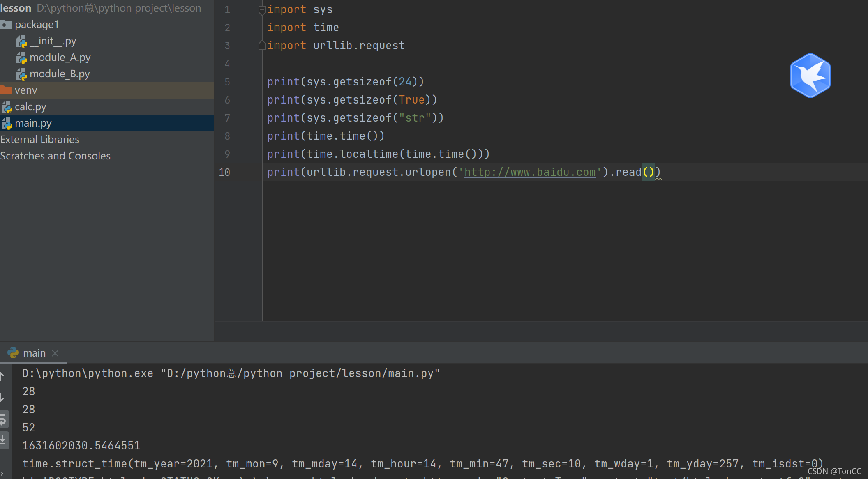Click Scratches and Consoles node

click(55, 156)
